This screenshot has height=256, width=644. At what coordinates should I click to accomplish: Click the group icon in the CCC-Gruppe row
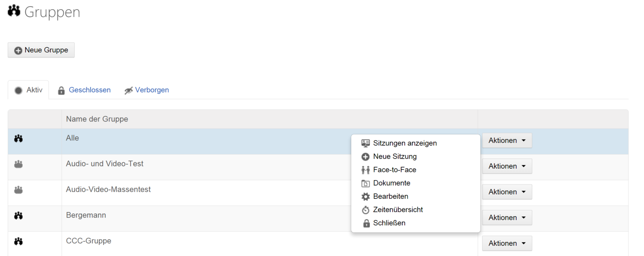pyautogui.click(x=18, y=241)
